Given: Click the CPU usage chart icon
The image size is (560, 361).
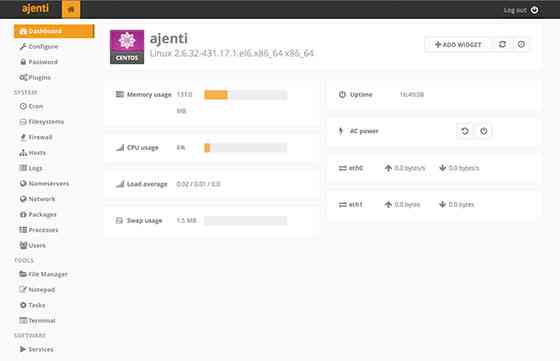Looking at the screenshot, I should 120,147.
